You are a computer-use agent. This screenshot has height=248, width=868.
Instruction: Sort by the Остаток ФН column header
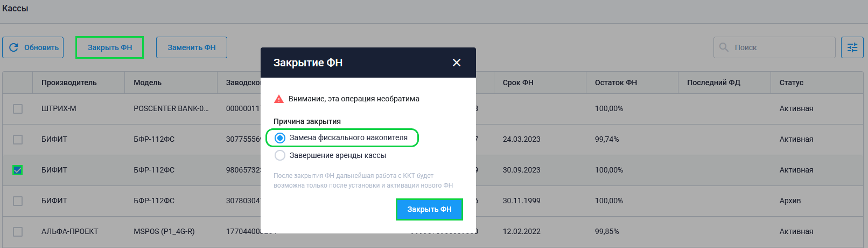click(x=615, y=82)
